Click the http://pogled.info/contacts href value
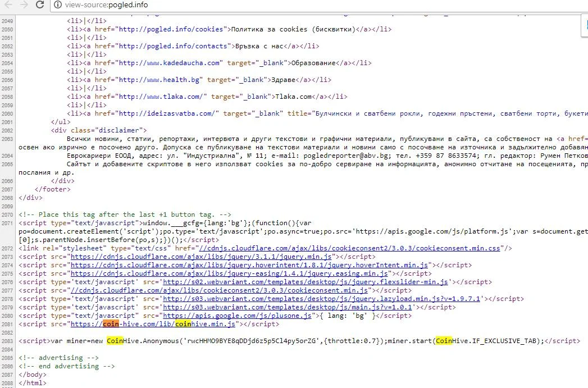The image size is (588, 388). click(x=173, y=46)
